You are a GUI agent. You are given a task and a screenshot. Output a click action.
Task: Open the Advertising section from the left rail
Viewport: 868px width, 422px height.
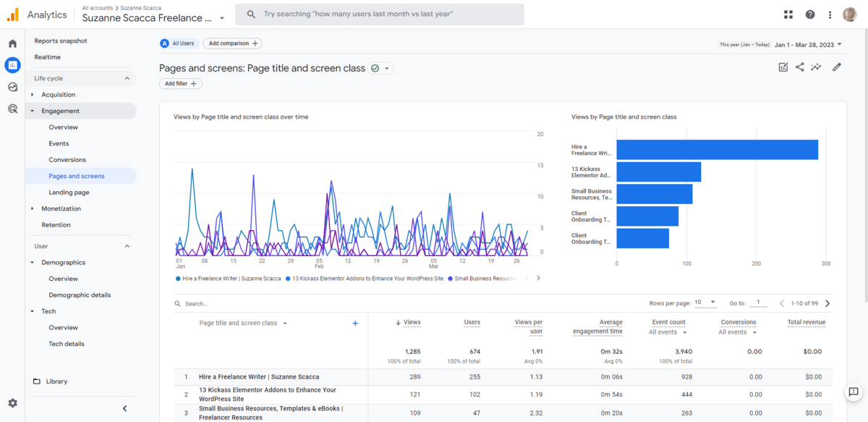coord(12,109)
